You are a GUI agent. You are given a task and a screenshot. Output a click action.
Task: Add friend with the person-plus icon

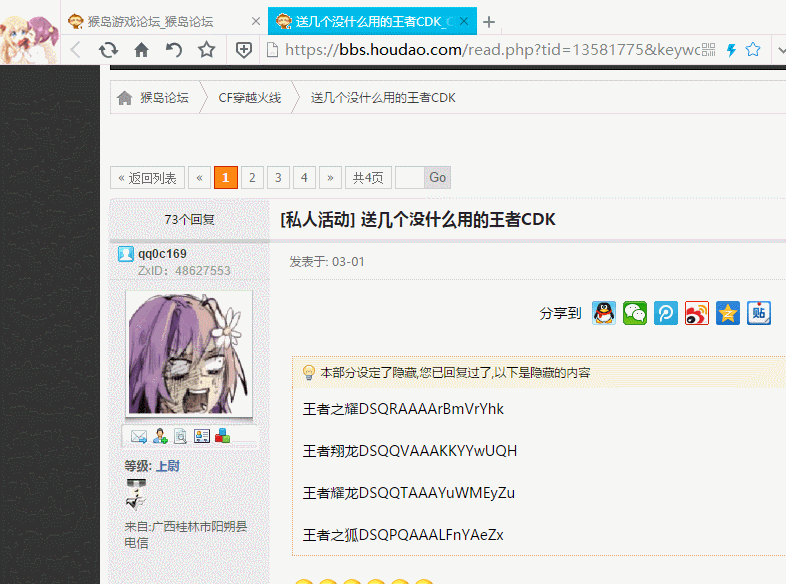(160, 436)
